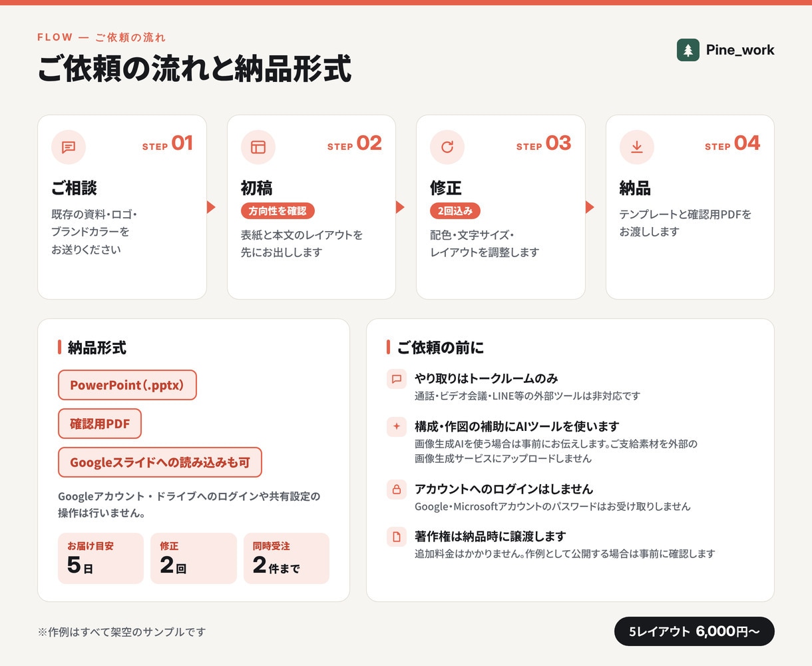
Task: Click the Googleアカウント・ドライブへのログイン note
Action: (x=189, y=505)
